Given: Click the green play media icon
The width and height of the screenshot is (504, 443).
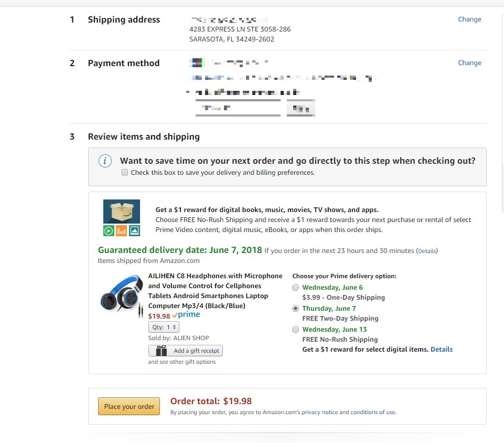Looking at the screenshot, I should [x=109, y=230].
